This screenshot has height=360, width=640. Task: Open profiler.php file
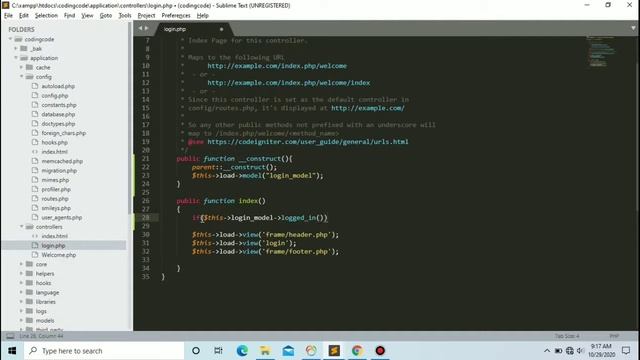[x=56, y=189]
